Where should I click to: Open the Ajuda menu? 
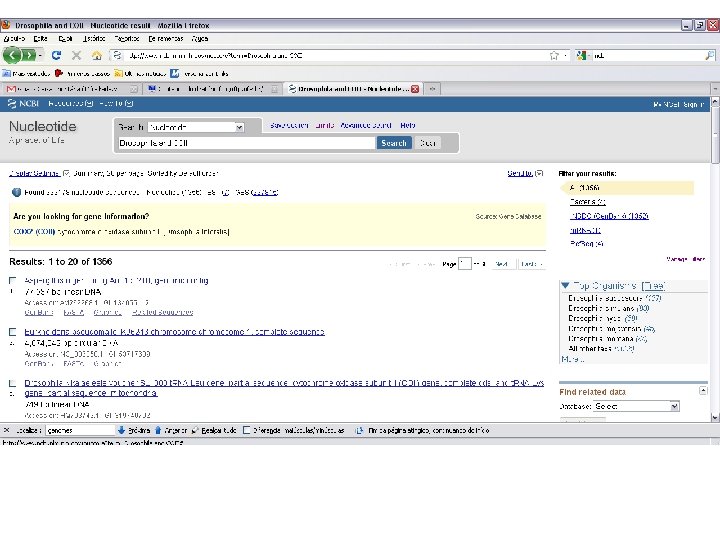pos(199,39)
